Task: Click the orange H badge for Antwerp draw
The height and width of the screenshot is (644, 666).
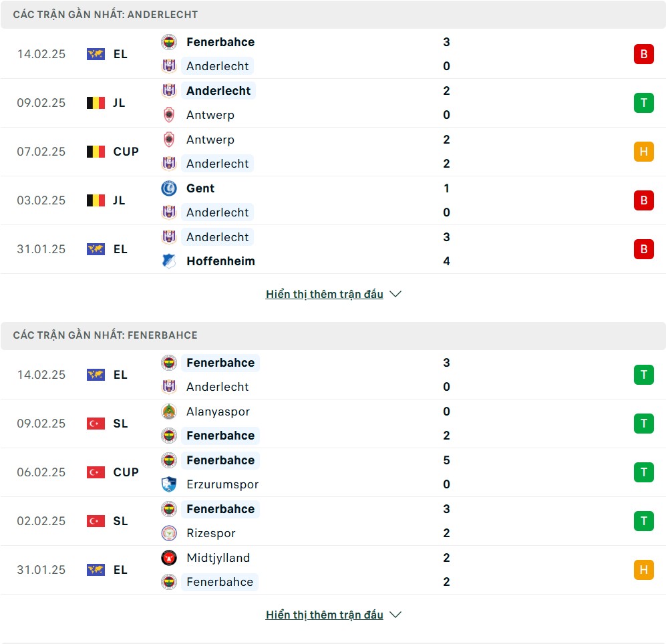Action: coord(643,152)
